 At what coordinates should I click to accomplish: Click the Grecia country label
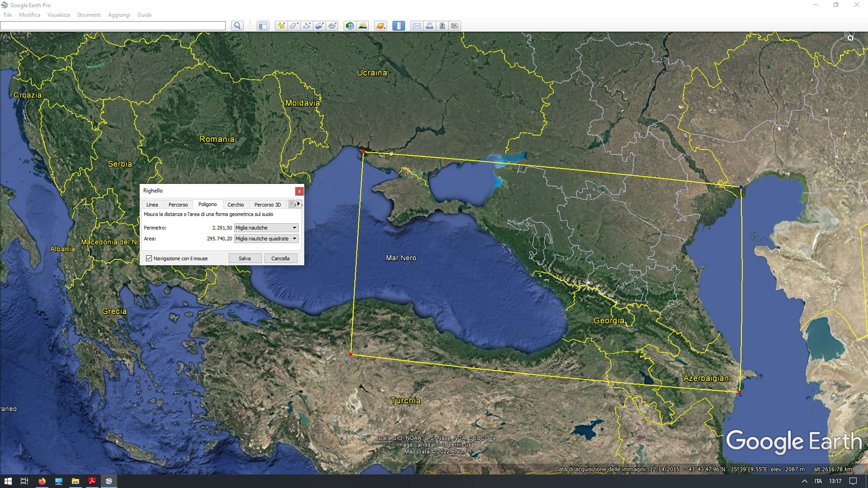114,311
